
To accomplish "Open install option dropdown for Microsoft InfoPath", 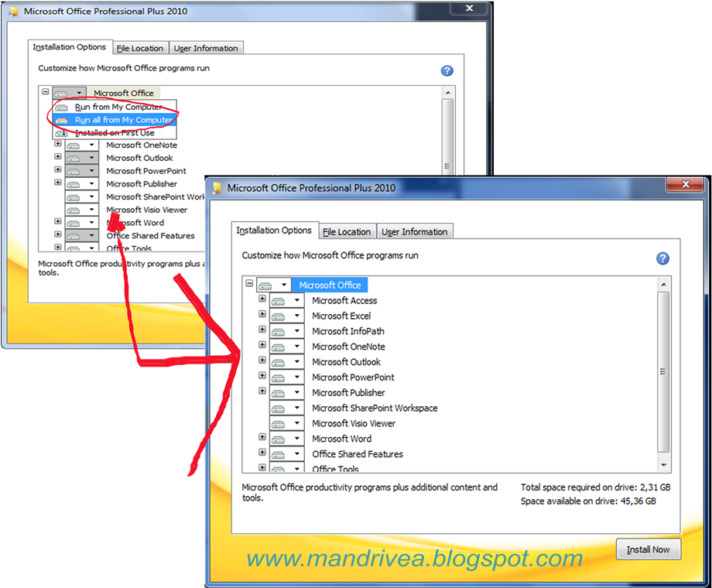I will coord(287,331).
